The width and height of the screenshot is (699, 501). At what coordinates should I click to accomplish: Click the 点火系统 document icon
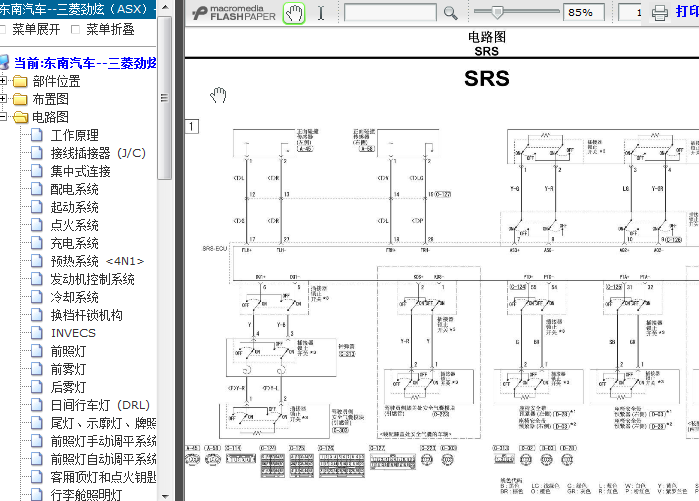coord(37,225)
